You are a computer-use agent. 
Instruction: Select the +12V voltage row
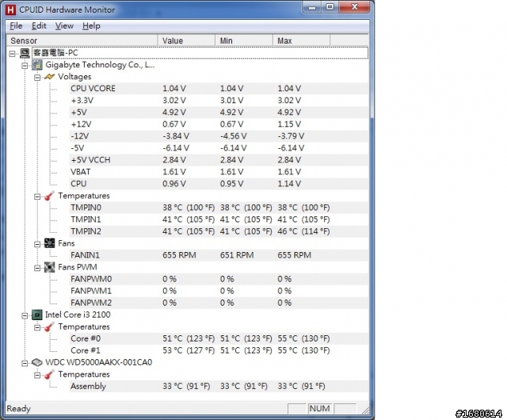(219, 124)
